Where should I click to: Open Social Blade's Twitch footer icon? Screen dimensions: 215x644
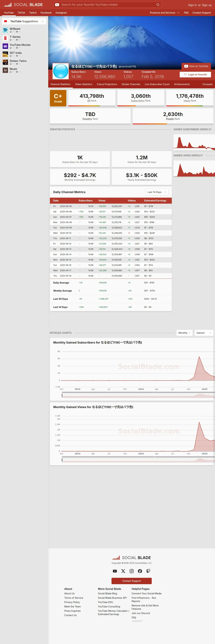click(148, 571)
